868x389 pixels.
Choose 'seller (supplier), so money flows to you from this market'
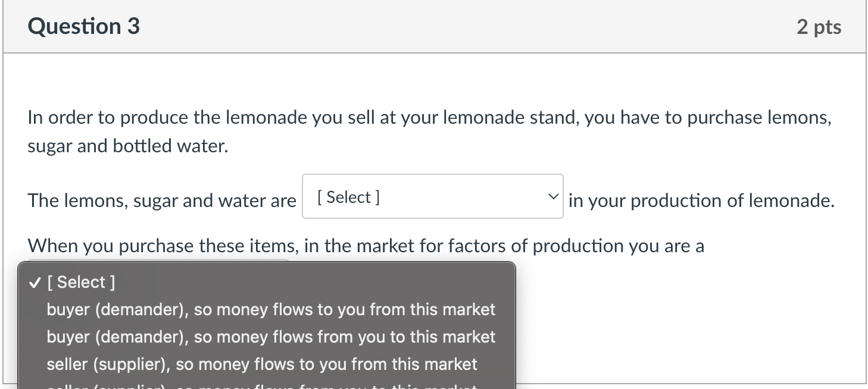click(262, 364)
